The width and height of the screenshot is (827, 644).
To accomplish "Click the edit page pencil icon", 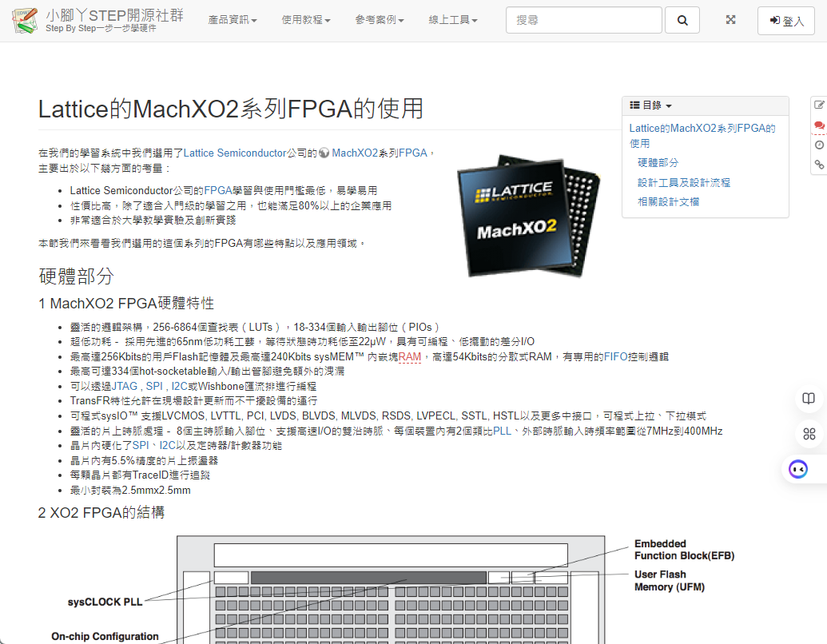I will [819, 105].
